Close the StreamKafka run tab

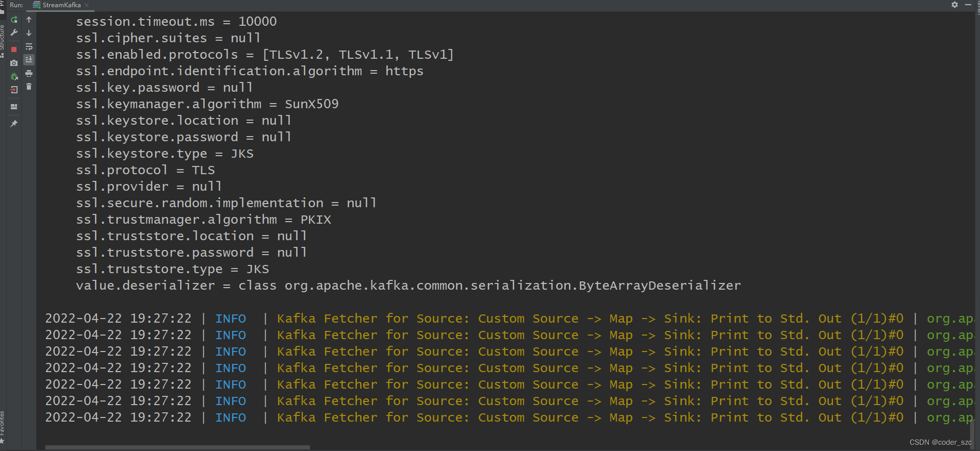click(87, 5)
